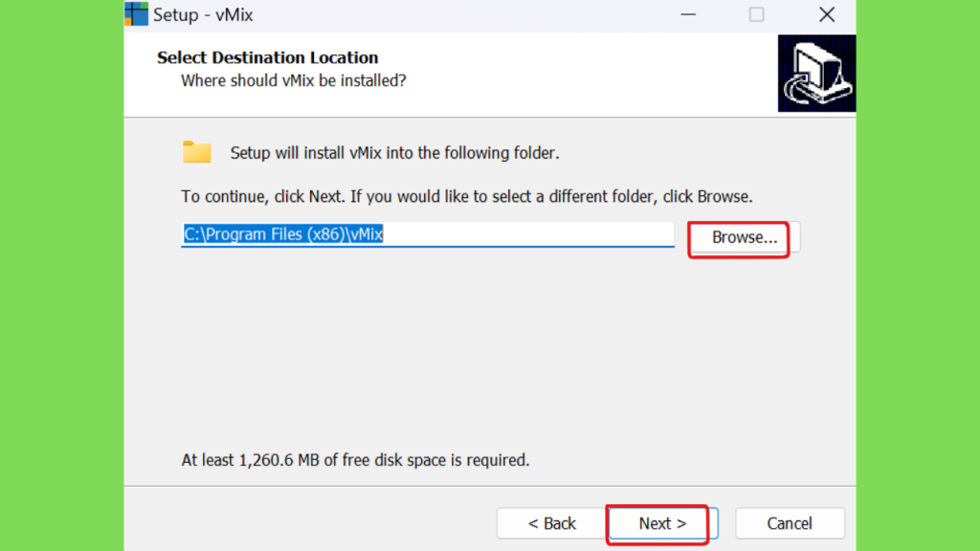Minimize the vMix Setup window

(688, 14)
